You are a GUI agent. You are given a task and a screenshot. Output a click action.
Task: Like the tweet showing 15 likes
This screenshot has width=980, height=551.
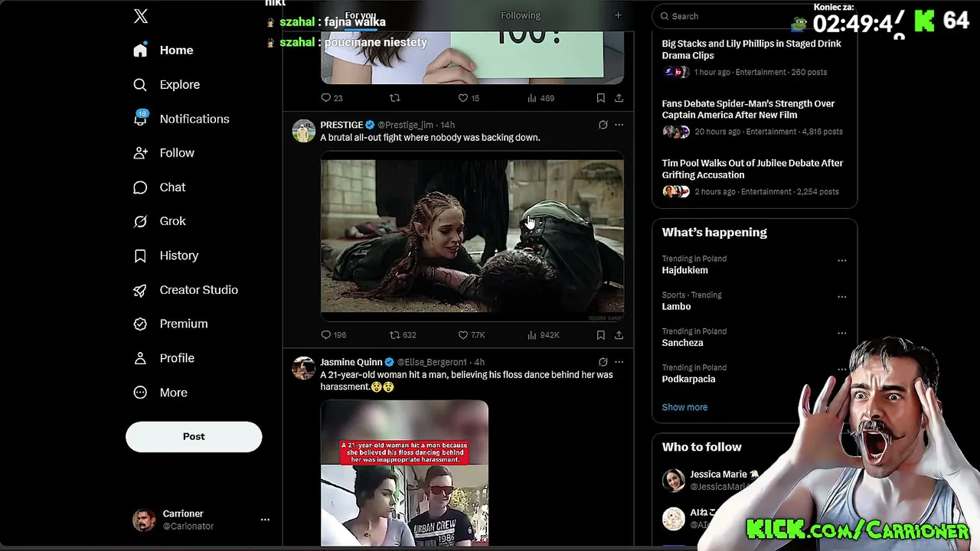(x=469, y=98)
